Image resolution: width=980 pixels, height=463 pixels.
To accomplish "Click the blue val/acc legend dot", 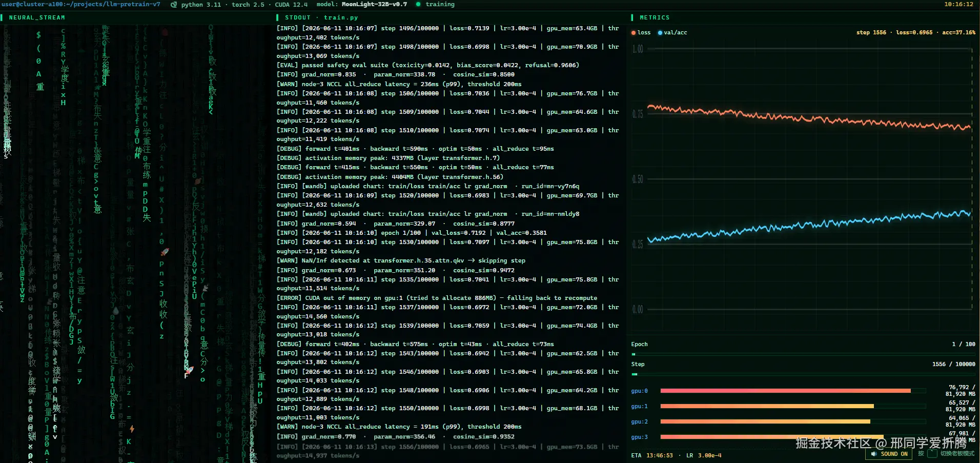I will 660,33.
